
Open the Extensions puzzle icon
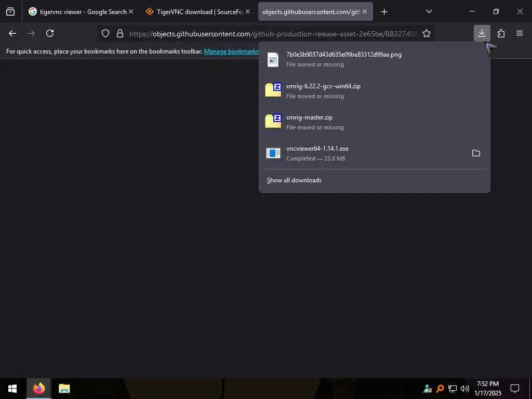click(x=501, y=33)
